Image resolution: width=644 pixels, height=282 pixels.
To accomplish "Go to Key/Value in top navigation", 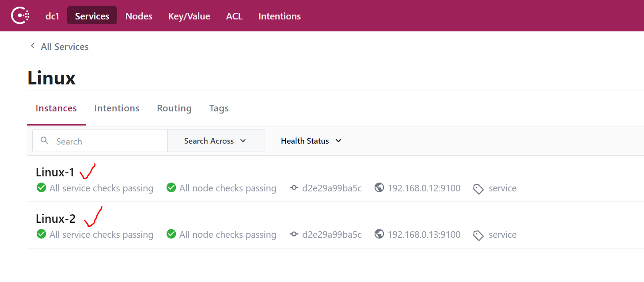I will point(189,16).
